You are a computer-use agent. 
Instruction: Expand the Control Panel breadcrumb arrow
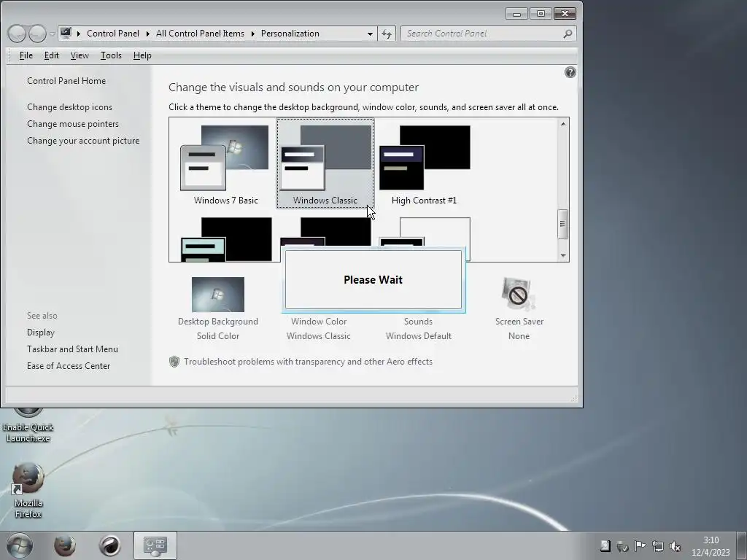coord(147,34)
